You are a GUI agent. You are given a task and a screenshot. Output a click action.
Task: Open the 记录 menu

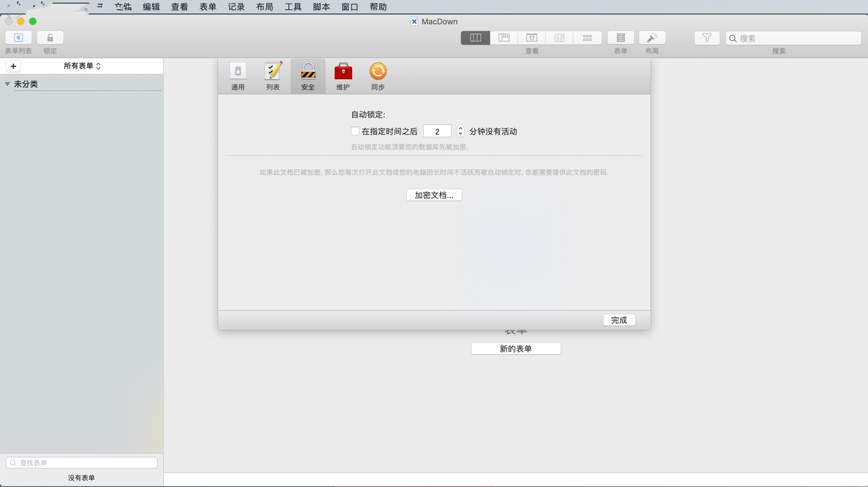[x=236, y=7]
